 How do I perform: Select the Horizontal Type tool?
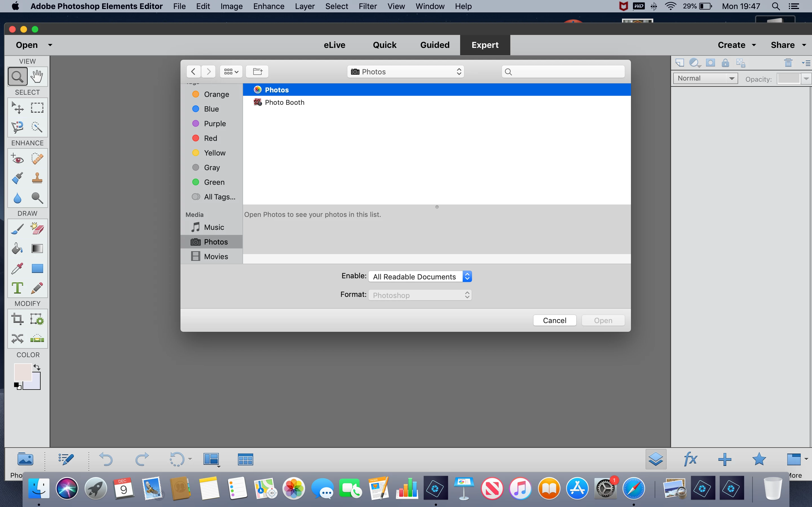click(x=17, y=288)
